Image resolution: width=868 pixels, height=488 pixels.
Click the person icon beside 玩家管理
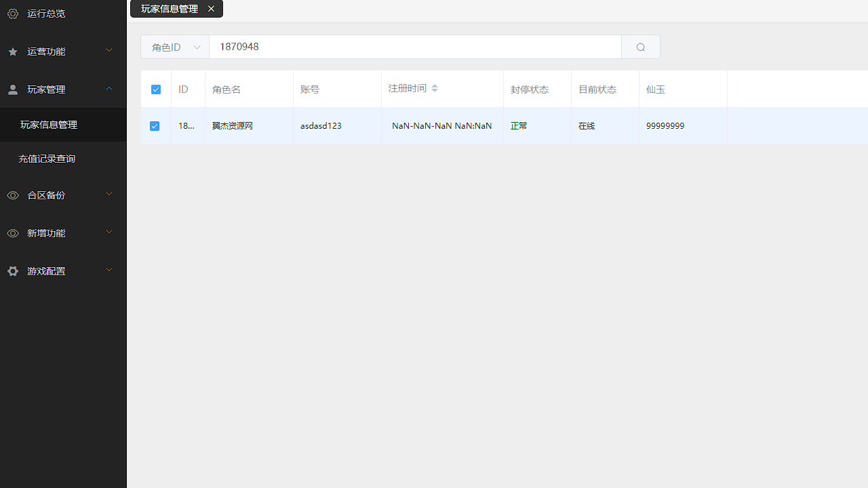click(12, 89)
